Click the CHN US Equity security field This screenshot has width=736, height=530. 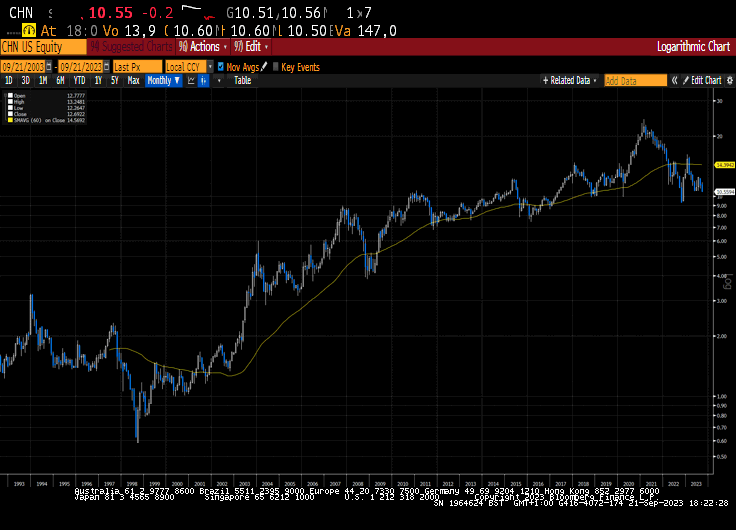click(x=43, y=47)
